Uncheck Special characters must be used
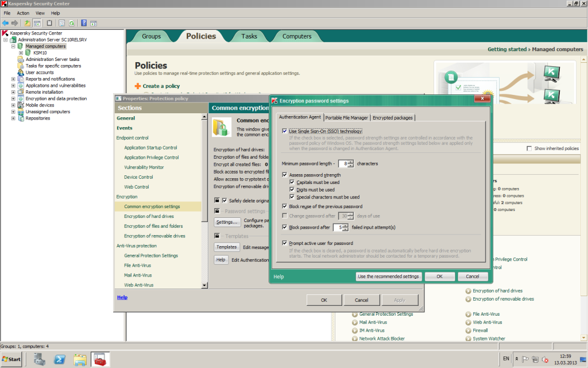Viewport: 588px width, 368px height. [292, 197]
